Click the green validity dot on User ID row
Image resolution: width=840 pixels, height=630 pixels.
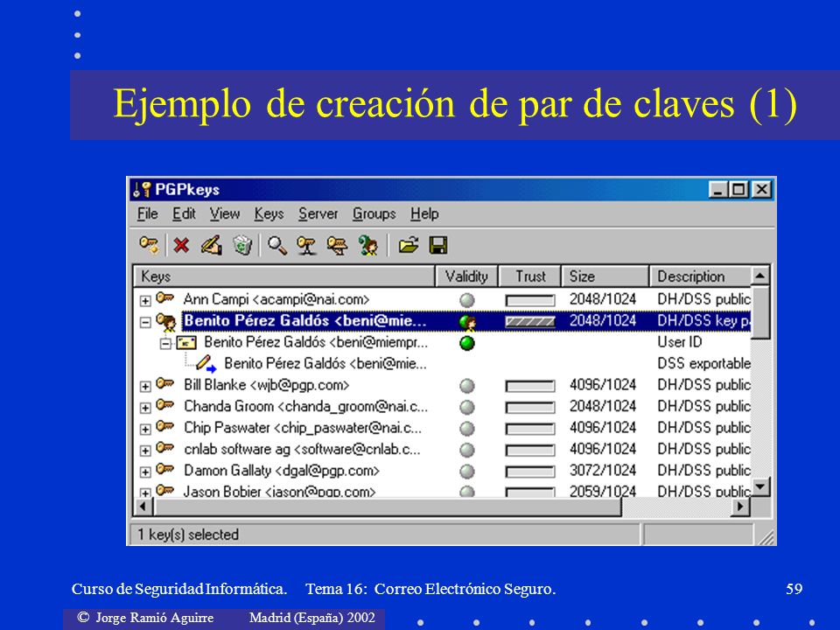(467, 343)
